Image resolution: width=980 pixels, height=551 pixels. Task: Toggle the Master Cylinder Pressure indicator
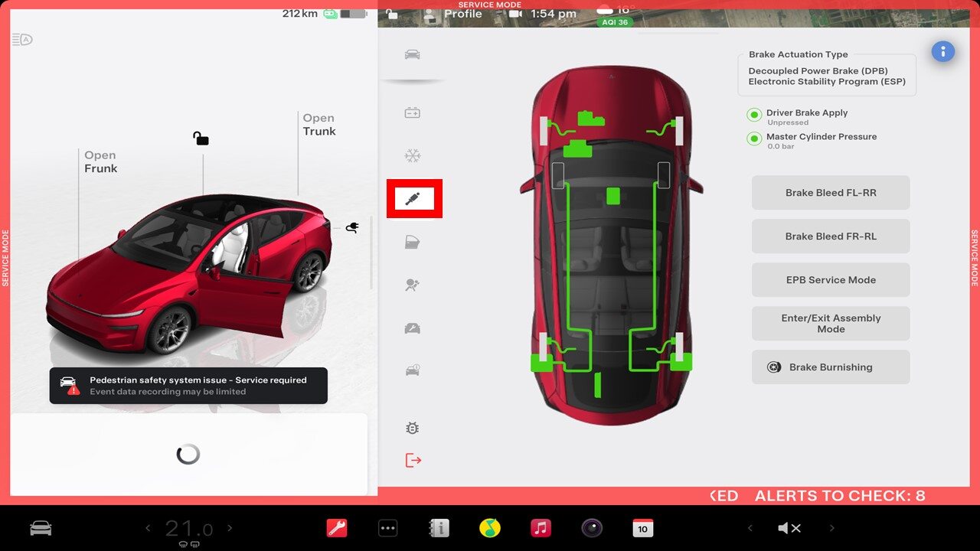tap(754, 139)
